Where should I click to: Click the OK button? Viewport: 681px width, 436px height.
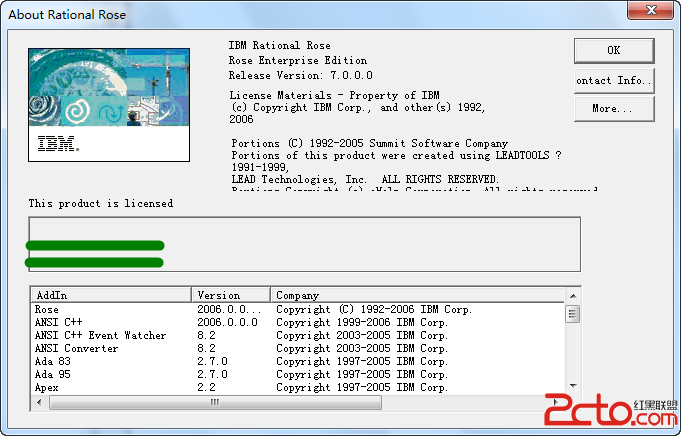coord(614,50)
